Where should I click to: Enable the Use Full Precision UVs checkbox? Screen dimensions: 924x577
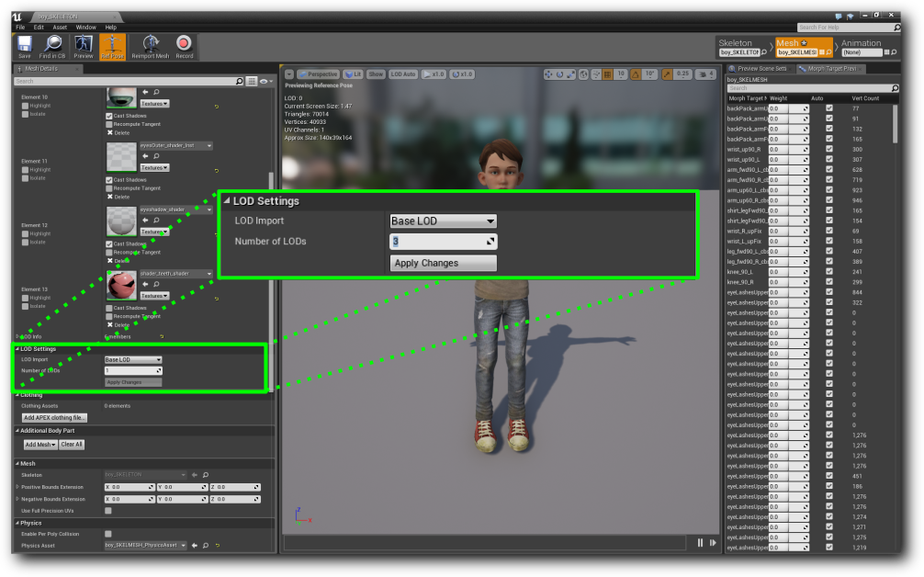(x=108, y=510)
